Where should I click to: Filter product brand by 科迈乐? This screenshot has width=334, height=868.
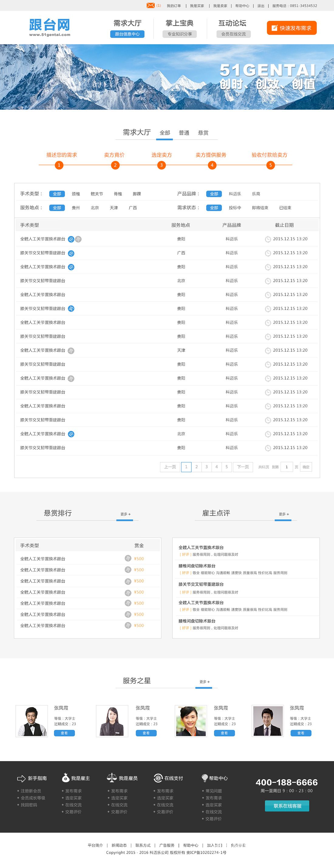click(235, 194)
